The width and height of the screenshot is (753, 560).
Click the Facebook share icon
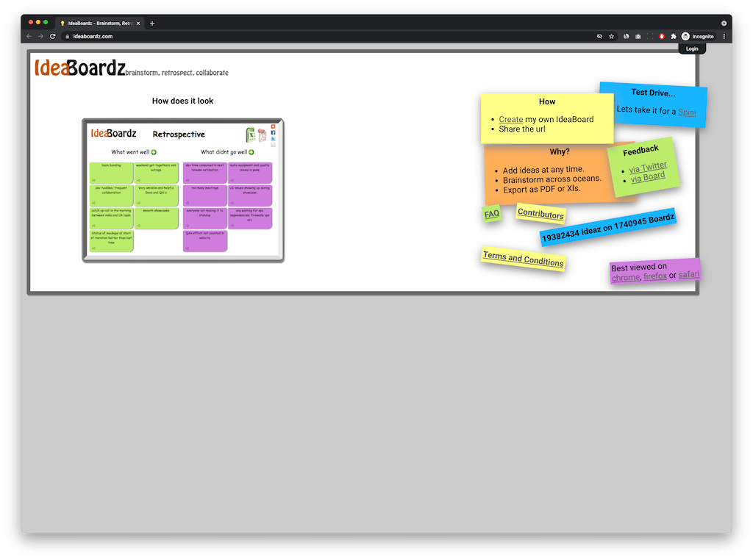tap(273, 132)
